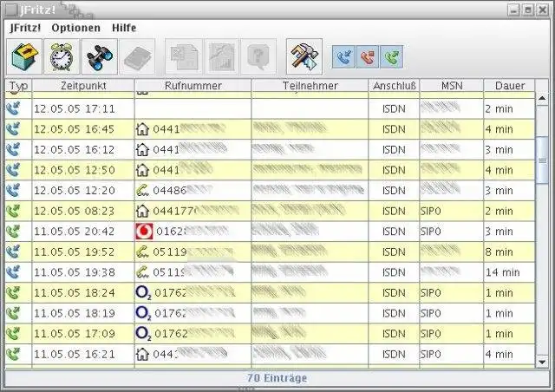Click the 70 Einträge status bar
Image resolution: width=555 pixels, height=392 pixels.
[x=277, y=378]
